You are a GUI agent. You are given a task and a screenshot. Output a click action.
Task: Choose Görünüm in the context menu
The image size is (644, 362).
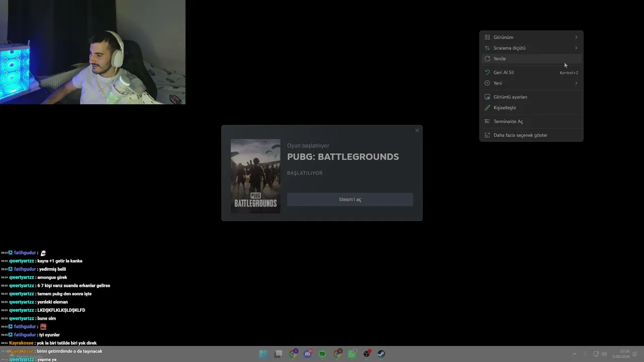[531, 37]
